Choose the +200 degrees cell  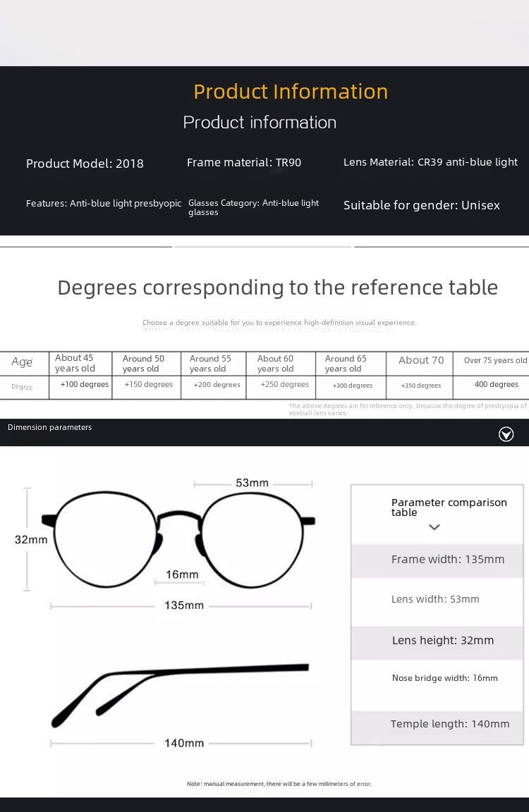click(217, 385)
